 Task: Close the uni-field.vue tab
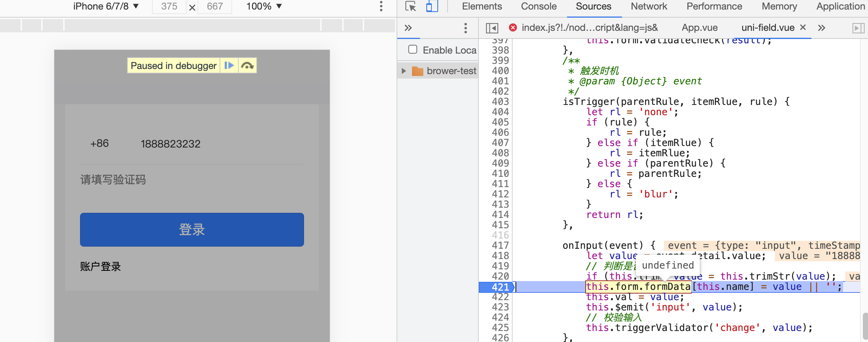[803, 28]
